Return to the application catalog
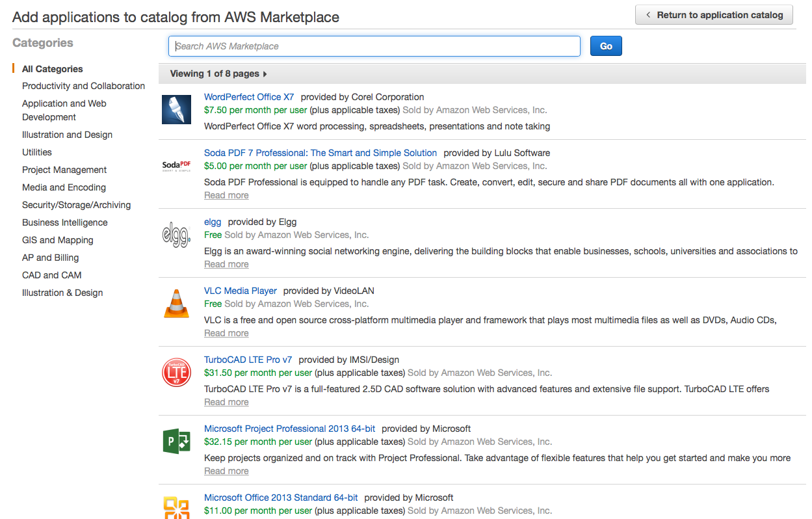 pos(714,14)
